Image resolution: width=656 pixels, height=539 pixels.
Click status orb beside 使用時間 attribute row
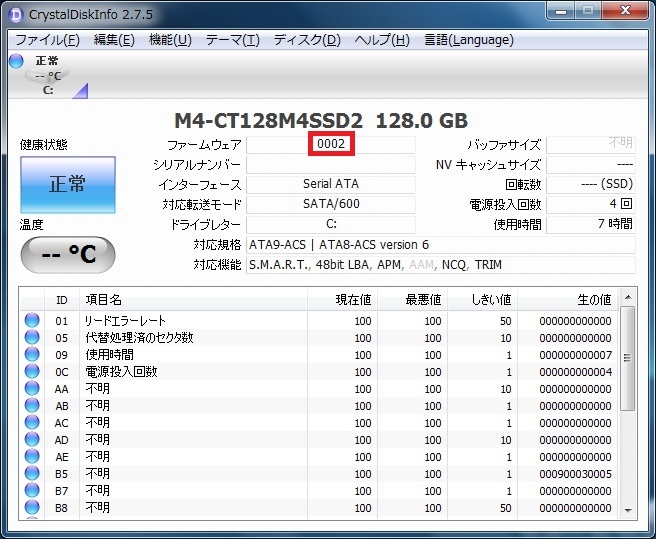click(x=33, y=355)
